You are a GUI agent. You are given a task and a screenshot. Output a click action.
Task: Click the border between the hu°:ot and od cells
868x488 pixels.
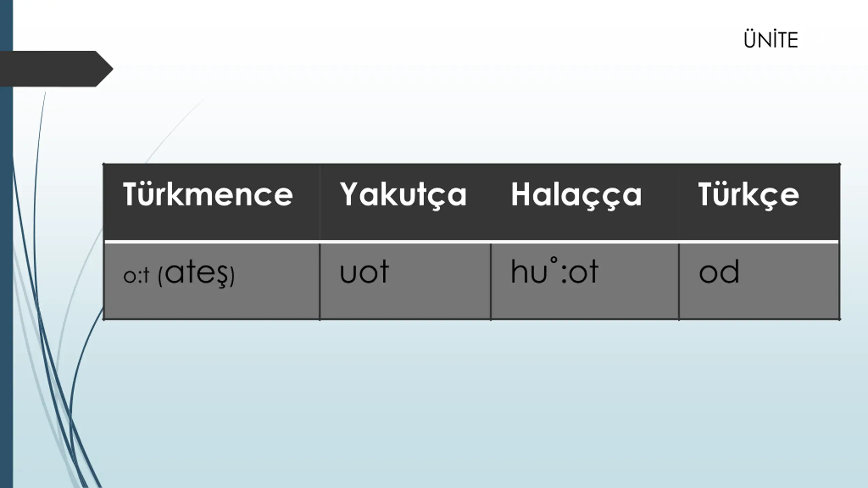click(x=679, y=282)
